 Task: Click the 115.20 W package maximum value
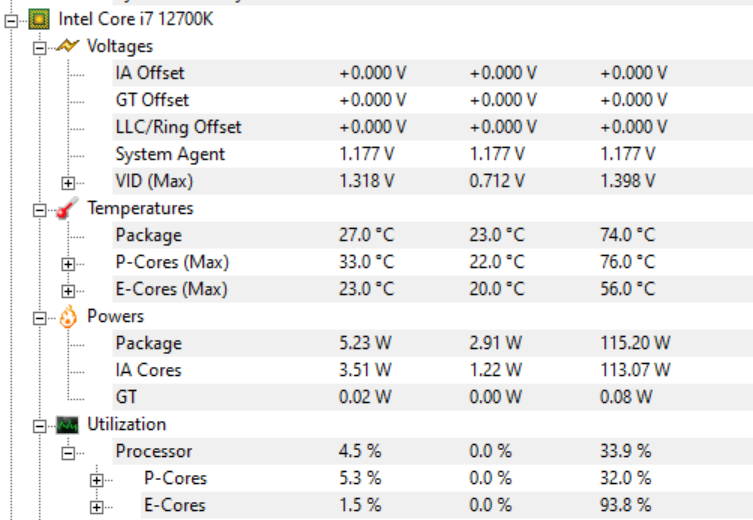point(635,343)
